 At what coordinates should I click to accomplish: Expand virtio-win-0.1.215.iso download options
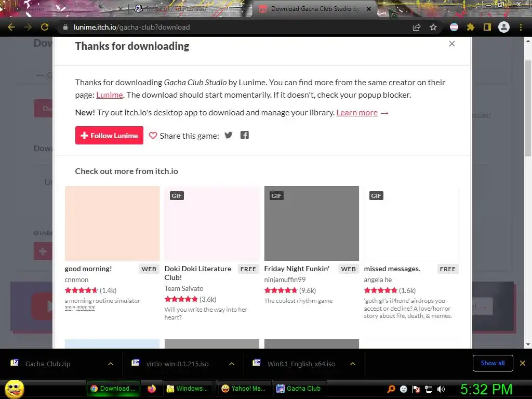click(x=232, y=364)
